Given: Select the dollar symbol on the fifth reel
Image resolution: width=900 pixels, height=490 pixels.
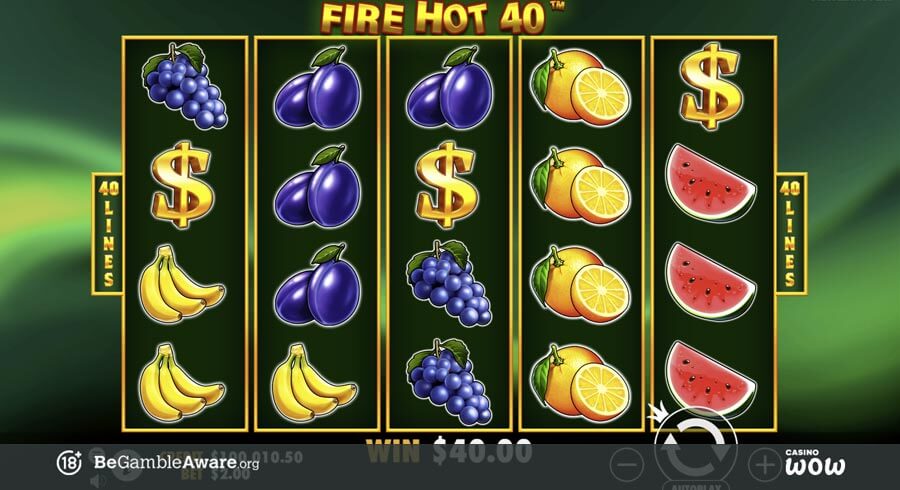Looking at the screenshot, I should click(711, 86).
